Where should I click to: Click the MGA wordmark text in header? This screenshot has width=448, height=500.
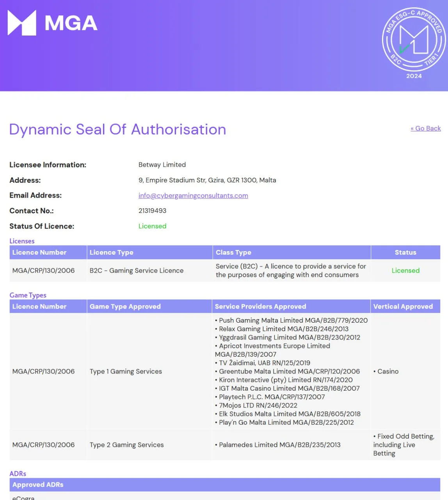(71, 23)
